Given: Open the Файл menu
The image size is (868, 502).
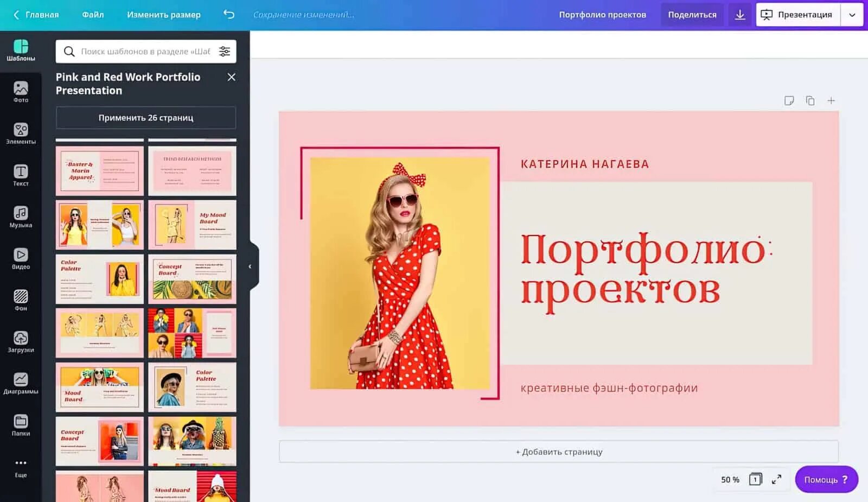Looking at the screenshot, I should 92,15.
